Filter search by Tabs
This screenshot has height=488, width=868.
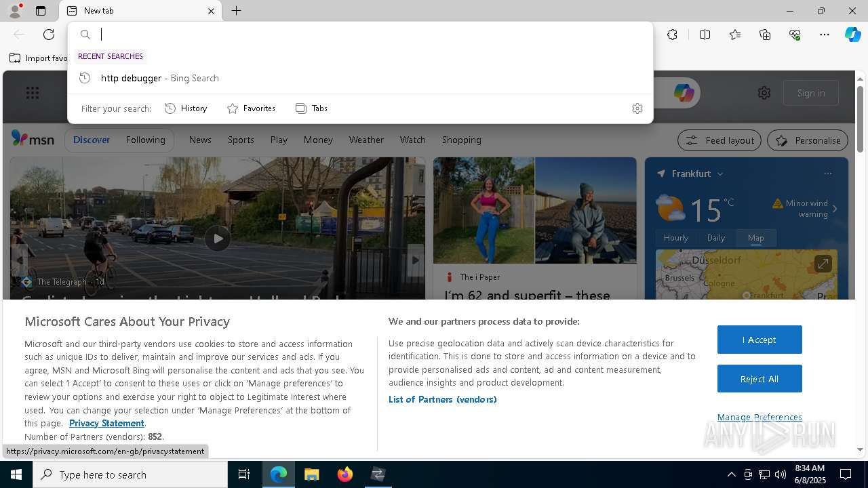pyautogui.click(x=312, y=108)
